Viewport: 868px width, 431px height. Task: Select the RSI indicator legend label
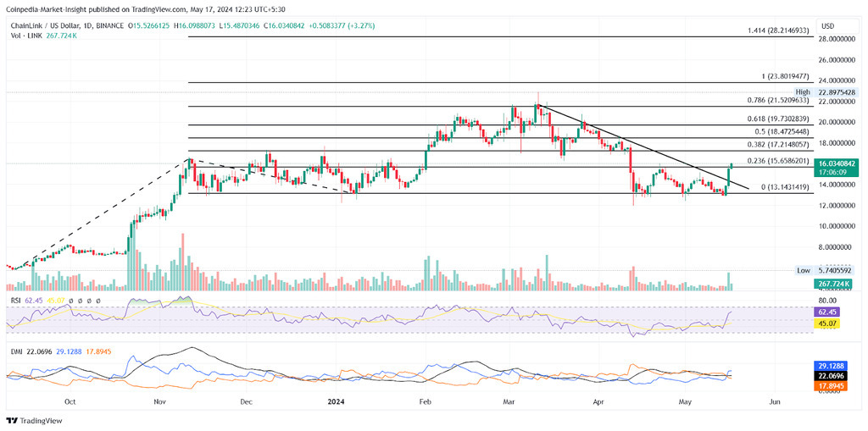pyautogui.click(x=15, y=300)
